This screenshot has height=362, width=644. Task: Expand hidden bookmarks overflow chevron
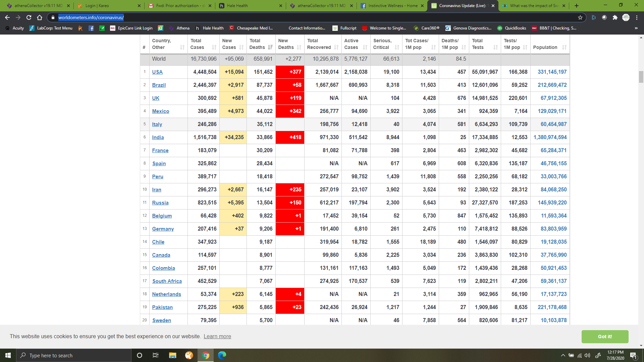[x=636, y=28]
